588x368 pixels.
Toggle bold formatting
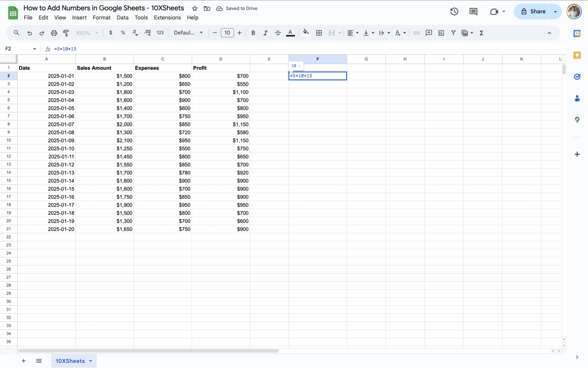click(253, 33)
